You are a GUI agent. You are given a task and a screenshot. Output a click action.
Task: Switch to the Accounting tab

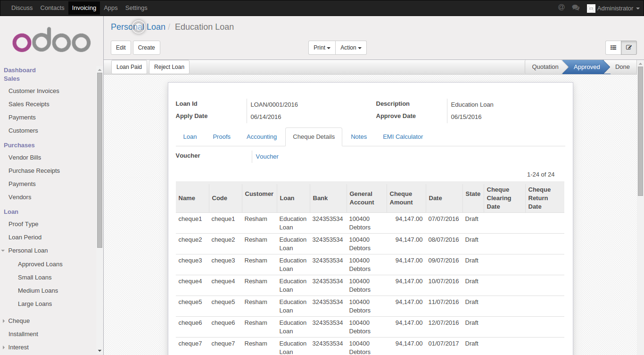pyautogui.click(x=262, y=137)
